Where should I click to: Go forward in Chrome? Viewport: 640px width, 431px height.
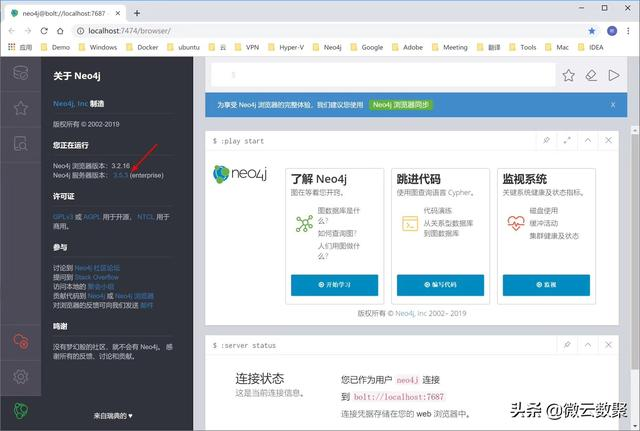28,31
